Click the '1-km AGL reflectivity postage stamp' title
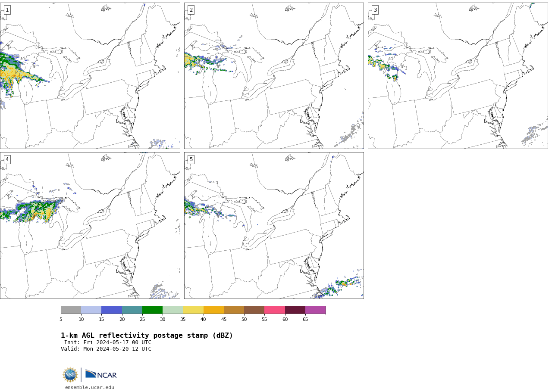 147,336
